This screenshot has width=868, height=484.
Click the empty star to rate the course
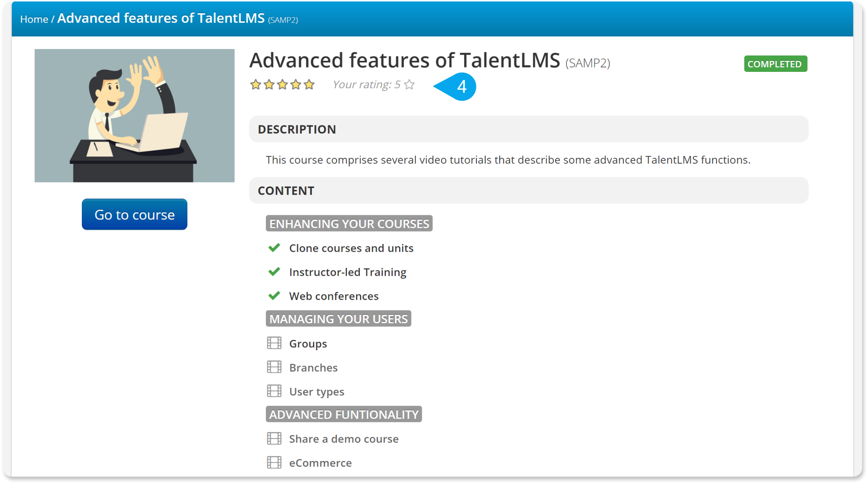click(x=409, y=84)
